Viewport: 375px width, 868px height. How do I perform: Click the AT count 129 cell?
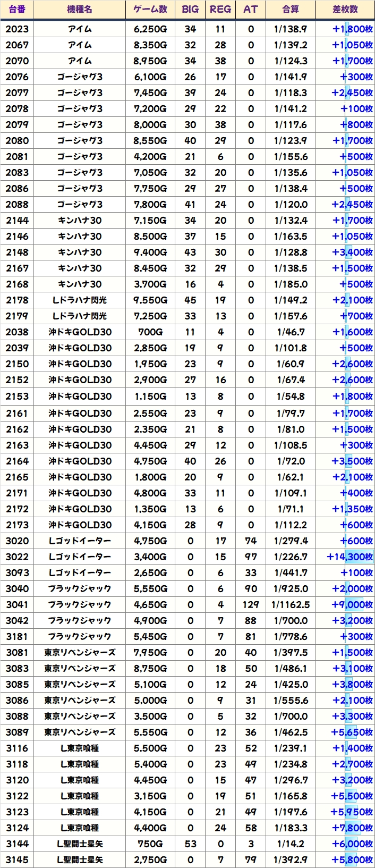tap(251, 605)
